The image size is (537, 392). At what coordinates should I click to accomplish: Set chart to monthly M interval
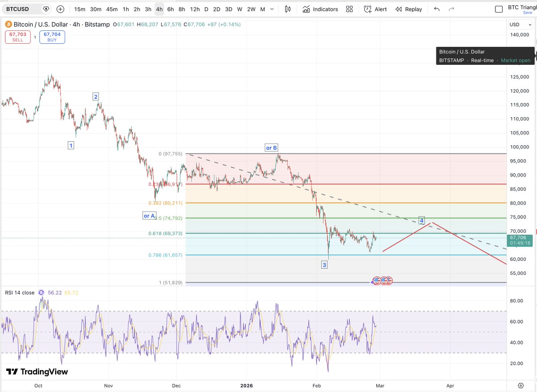pyautogui.click(x=262, y=9)
